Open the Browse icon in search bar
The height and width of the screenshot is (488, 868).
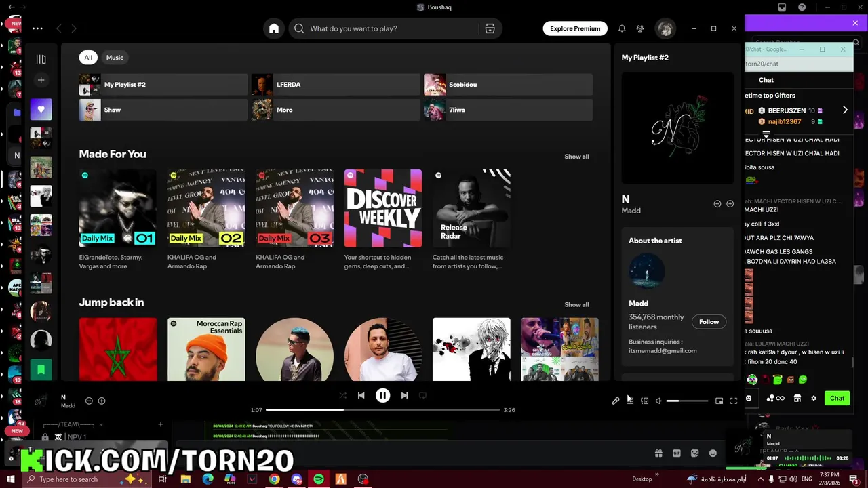490,28
